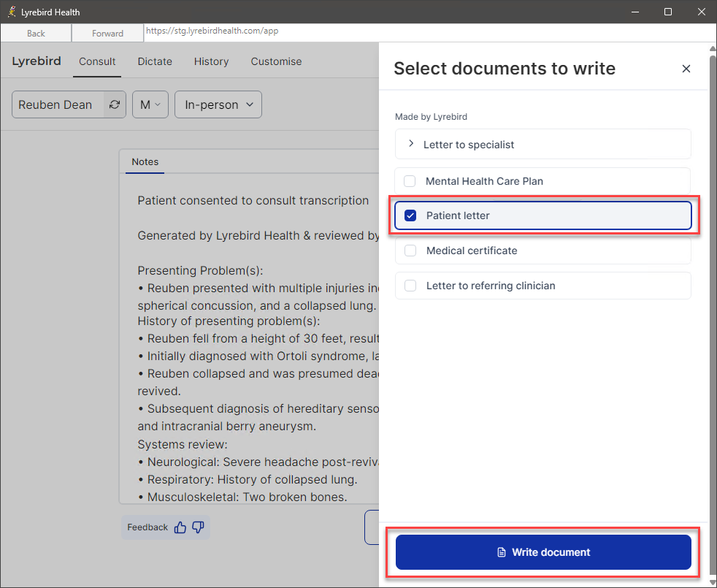Select the Notes tab
Screen dimensions: 717x588
[x=145, y=161]
